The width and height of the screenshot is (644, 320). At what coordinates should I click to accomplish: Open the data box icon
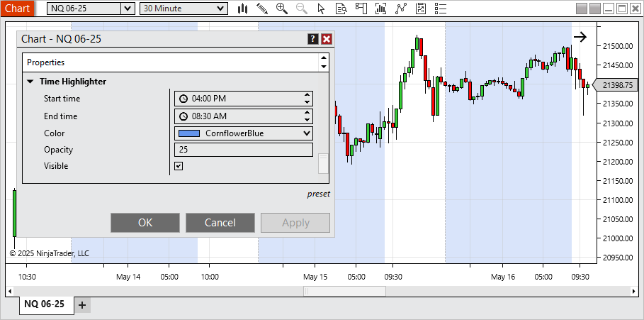click(341, 9)
